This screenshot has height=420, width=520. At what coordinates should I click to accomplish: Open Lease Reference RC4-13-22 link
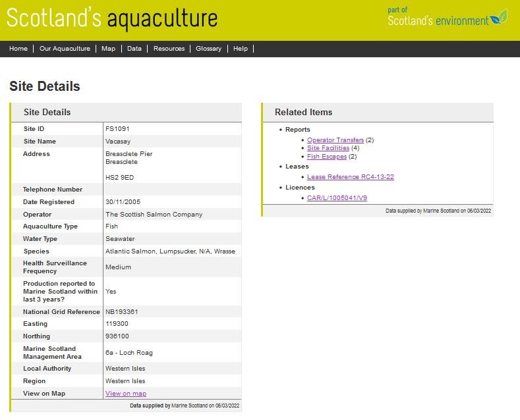click(x=351, y=177)
